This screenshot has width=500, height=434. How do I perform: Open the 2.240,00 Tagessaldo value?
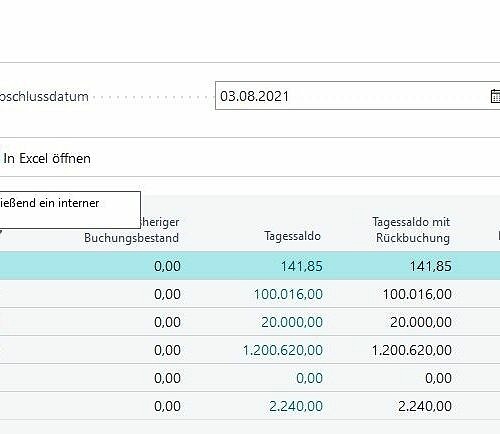[x=296, y=406]
